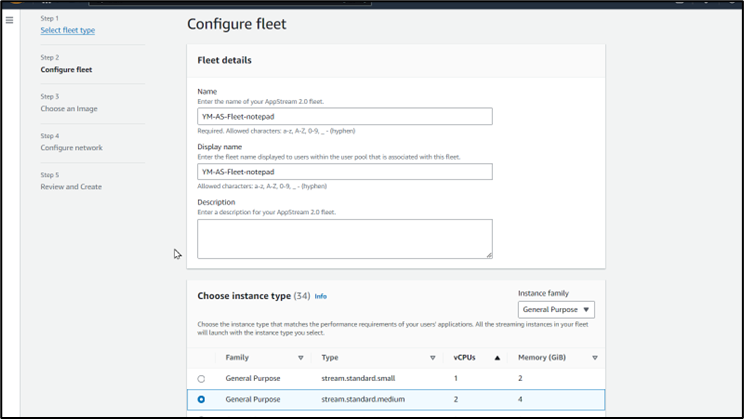Go to Step 5 Review and Create

pyautogui.click(x=71, y=186)
